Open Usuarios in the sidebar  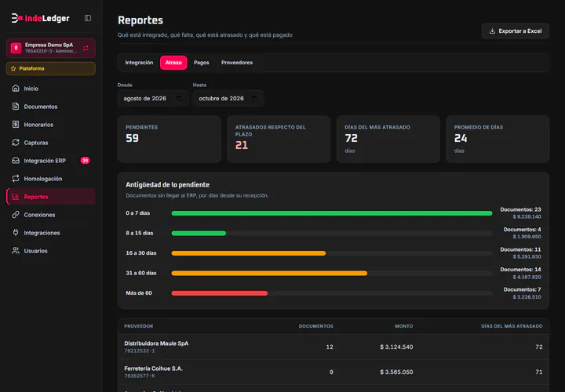coord(51,251)
